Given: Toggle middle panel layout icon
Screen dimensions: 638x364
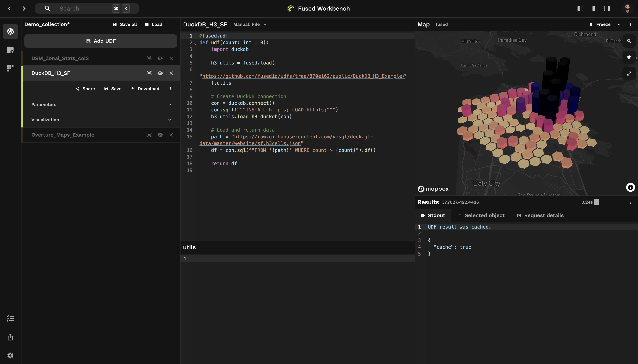Looking at the screenshot, I should 593,8.
